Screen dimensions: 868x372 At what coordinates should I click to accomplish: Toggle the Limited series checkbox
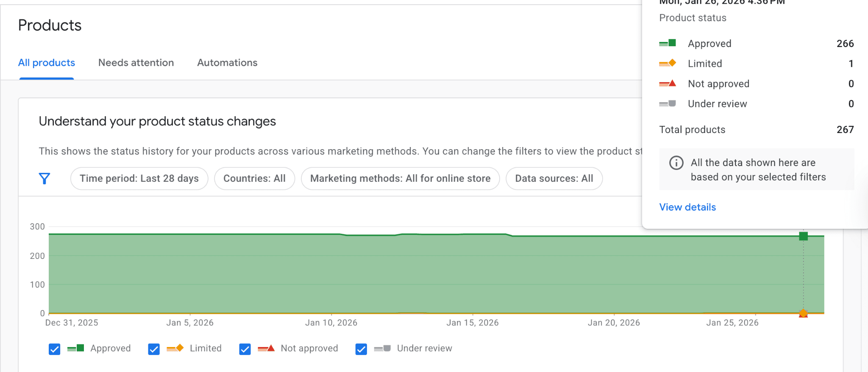(x=154, y=349)
